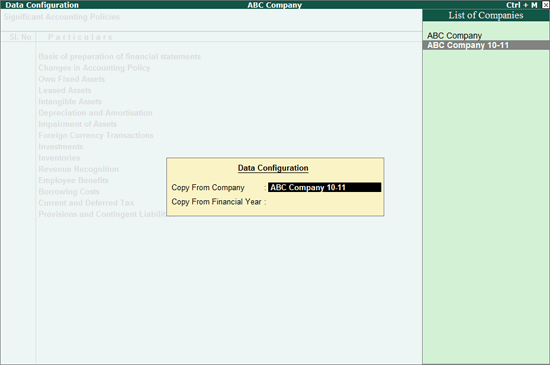Select the Revenue Recognition row
The height and width of the screenshot is (365, 550).
tap(79, 169)
